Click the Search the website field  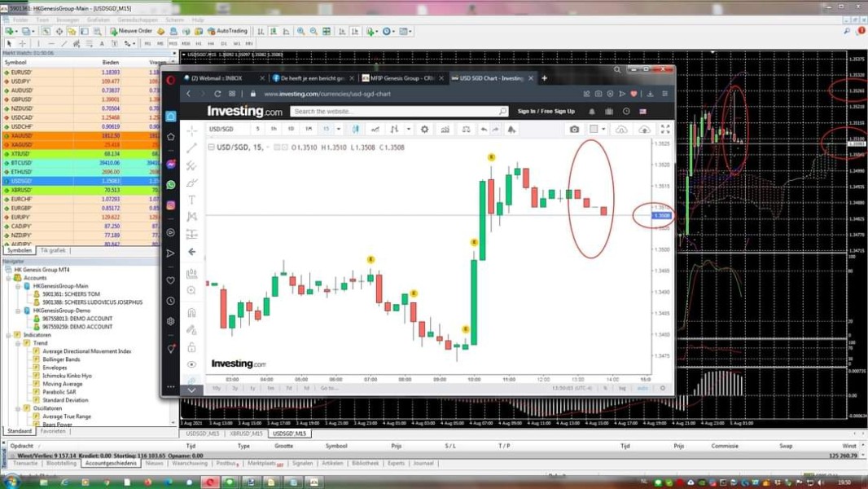[399, 112]
